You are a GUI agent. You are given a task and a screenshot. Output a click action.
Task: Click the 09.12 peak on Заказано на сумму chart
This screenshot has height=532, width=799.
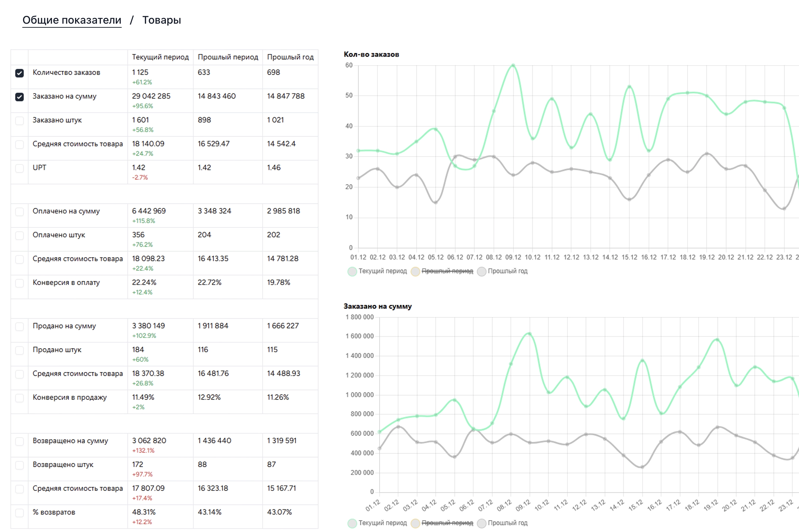530,334
